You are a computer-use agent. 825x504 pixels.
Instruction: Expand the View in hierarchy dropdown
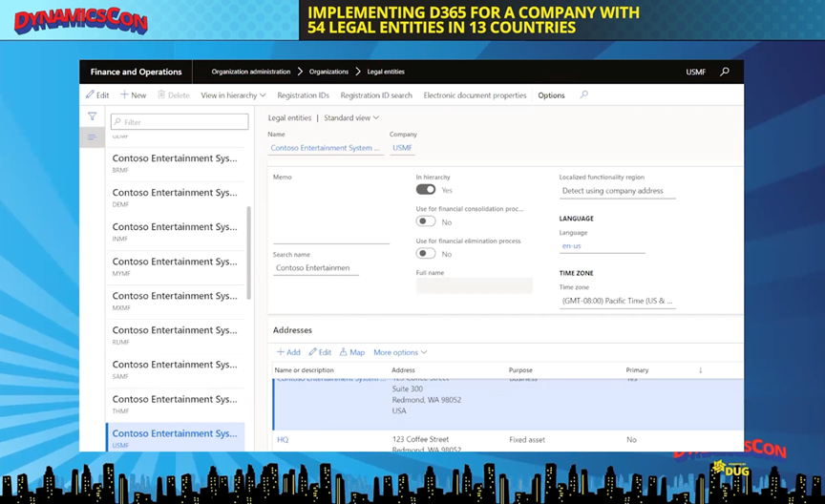233,95
